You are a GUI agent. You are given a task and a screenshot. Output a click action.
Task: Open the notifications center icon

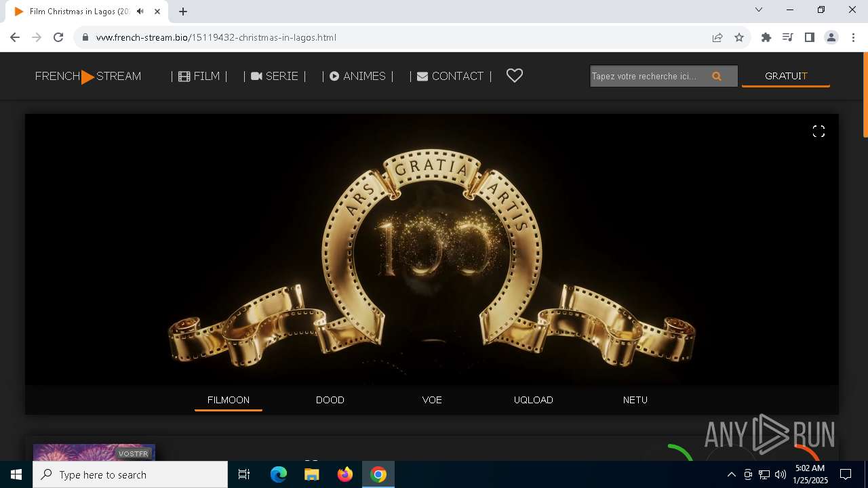point(846,474)
